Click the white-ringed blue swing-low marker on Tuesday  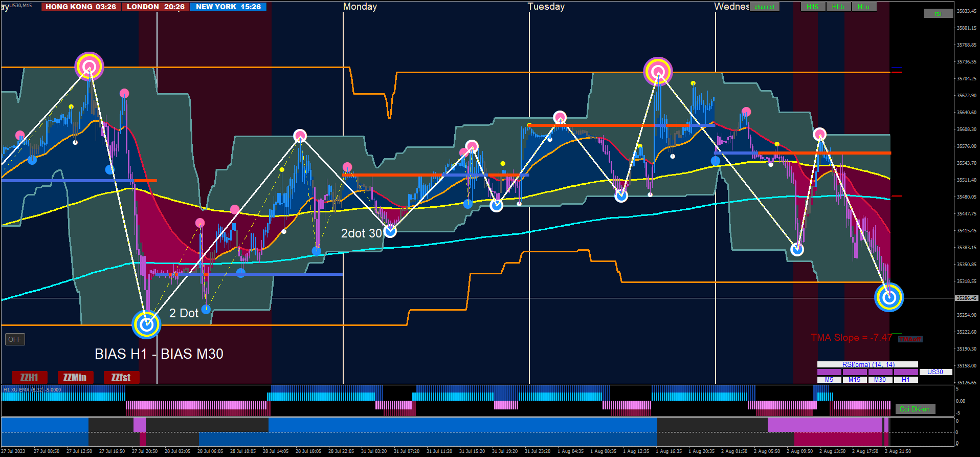621,195
